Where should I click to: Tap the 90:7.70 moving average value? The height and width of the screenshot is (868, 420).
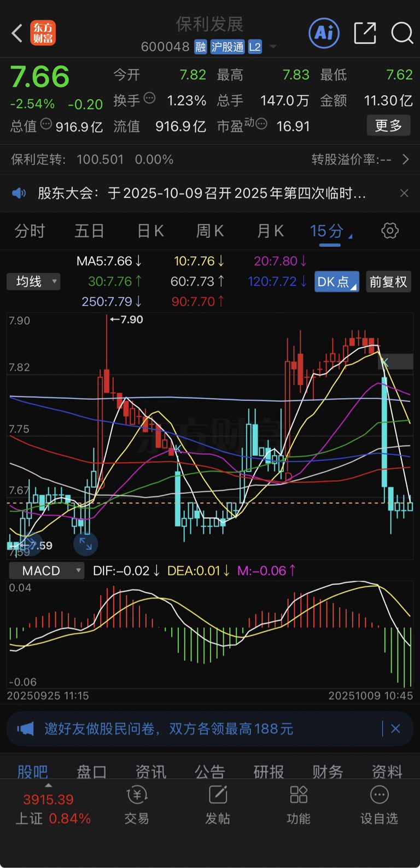coord(197,301)
